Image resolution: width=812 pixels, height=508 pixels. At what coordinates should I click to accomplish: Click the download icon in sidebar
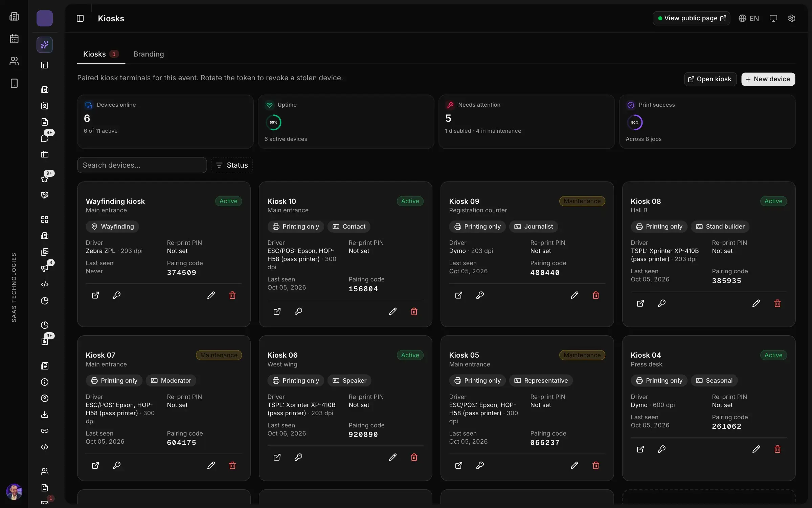click(x=45, y=415)
